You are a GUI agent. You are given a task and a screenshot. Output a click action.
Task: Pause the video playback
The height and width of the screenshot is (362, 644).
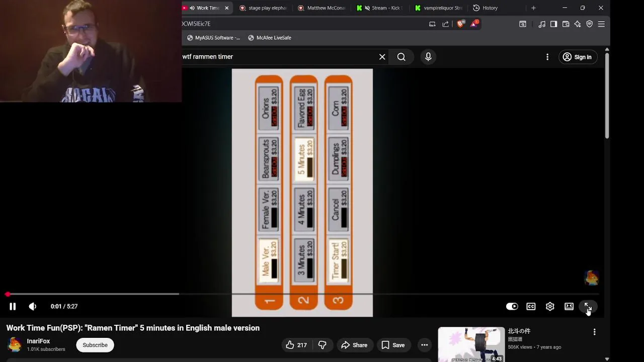pos(13,306)
